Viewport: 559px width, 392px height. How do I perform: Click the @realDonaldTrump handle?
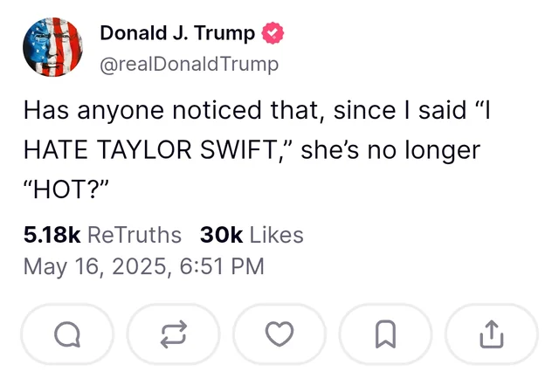[x=190, y=64]
